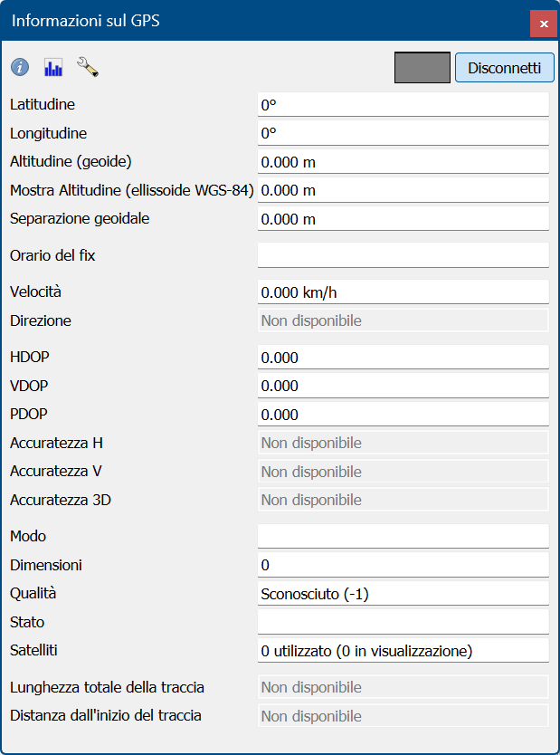This screenshot has width=560, height=755.
Task: Click the Distanza dall'inizio del traccia label
Action: click(106, 715)
